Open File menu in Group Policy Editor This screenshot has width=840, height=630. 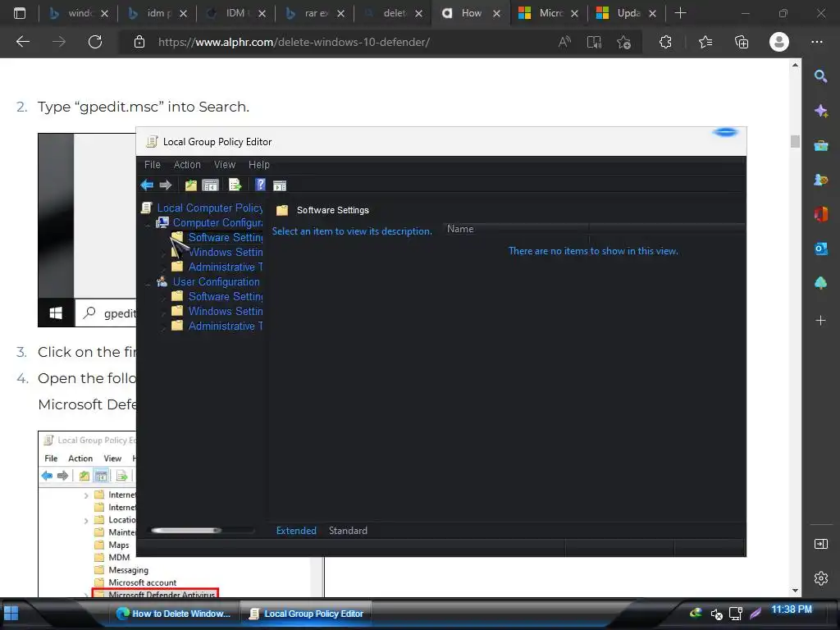pyautogui.click(x=152, y=165)
